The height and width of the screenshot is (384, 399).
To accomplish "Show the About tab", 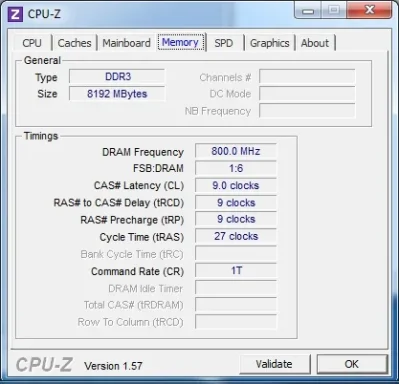I will point(315,43).
